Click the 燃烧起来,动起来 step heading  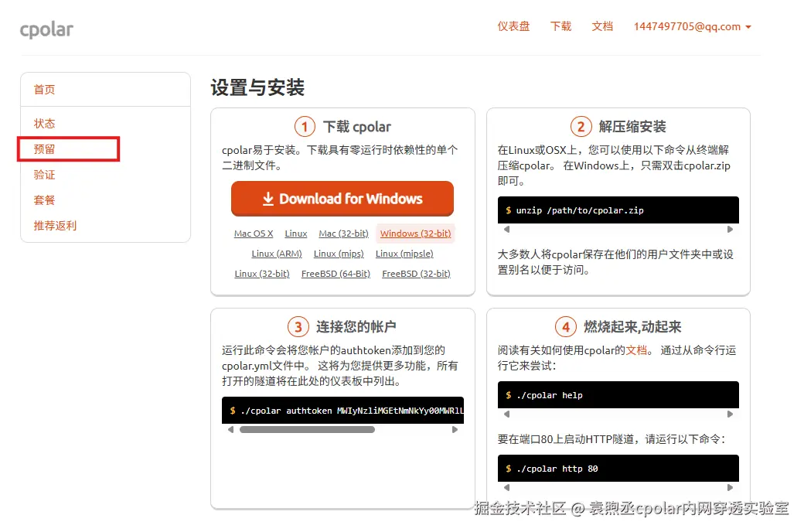(632, 327)
